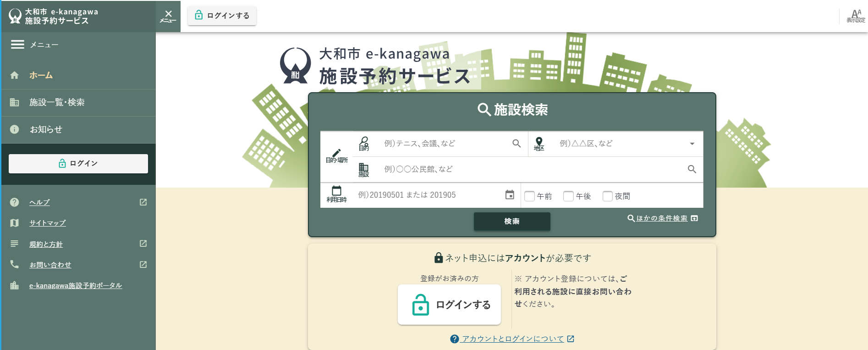Click the 地区 location pin icon

coord(539,144)
